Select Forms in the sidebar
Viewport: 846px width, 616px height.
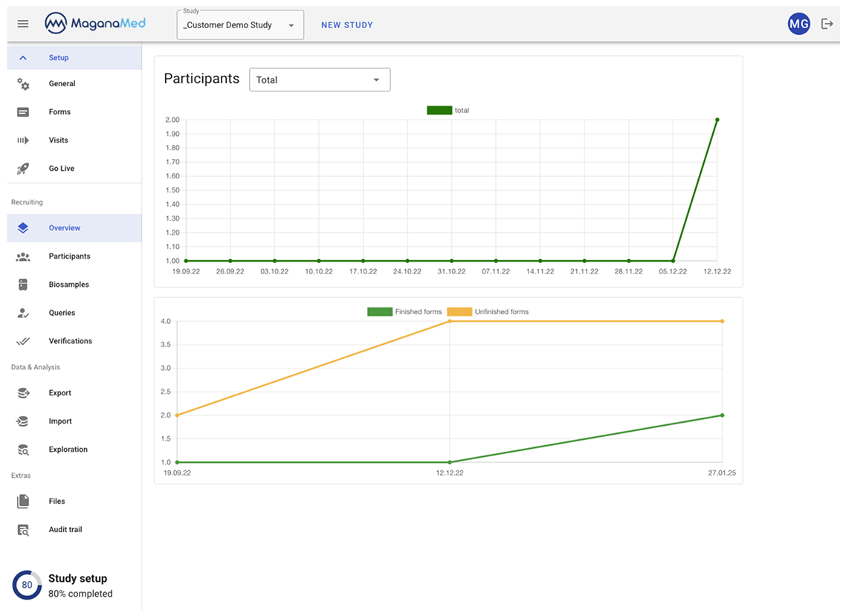click(x=59, y=112)
